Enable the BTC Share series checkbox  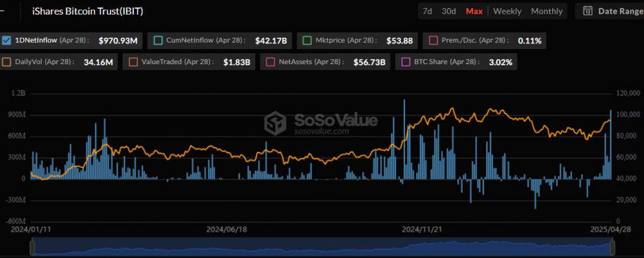click(406, 62)
